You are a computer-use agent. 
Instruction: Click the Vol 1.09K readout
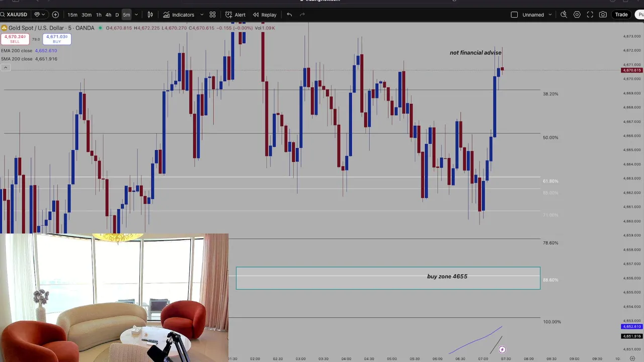pyautogui.click(x=265, y=28)
